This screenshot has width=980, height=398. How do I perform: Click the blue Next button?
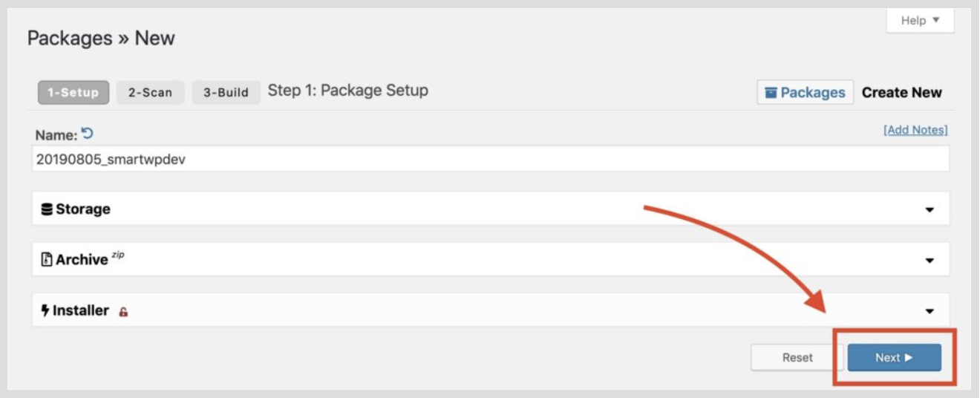click(x=894, y=357)
